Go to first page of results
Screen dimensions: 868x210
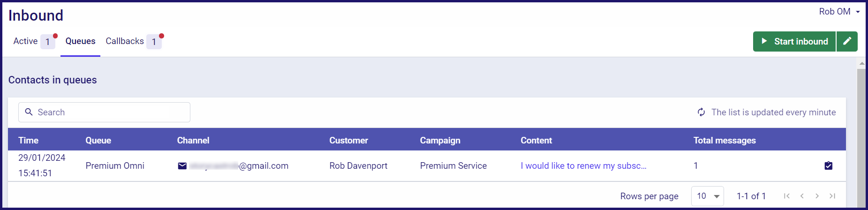click(x=787, y=196)
